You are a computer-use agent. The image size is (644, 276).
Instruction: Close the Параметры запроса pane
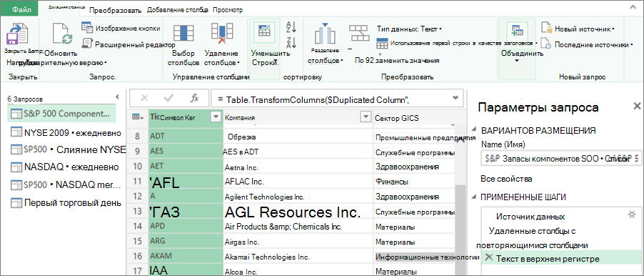pyautogui.click(x=637, y=106)
